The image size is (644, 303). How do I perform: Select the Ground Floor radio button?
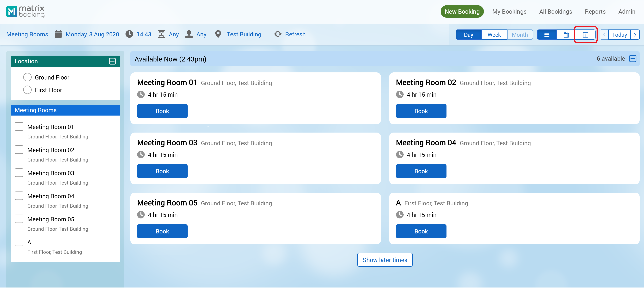tap(27, 77)
